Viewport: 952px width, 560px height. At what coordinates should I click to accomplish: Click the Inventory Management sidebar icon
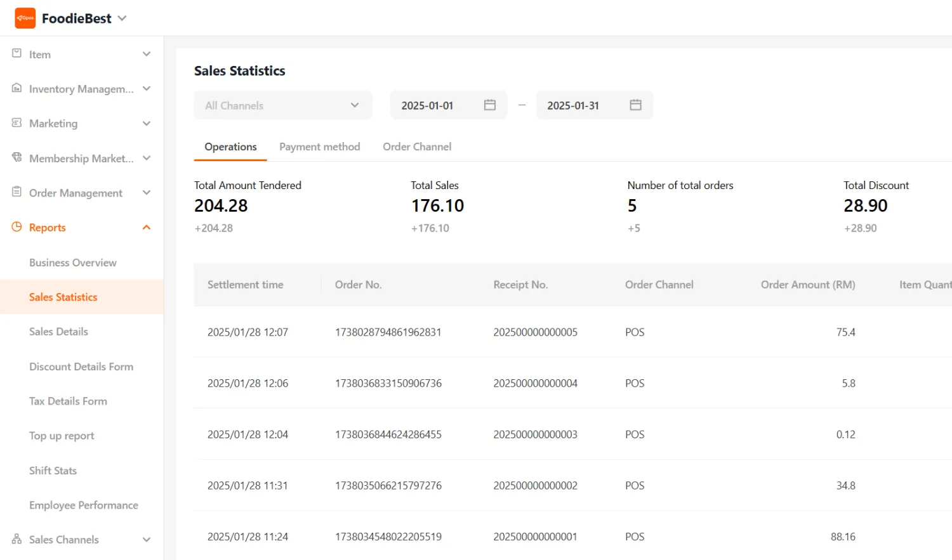(17, 88)
